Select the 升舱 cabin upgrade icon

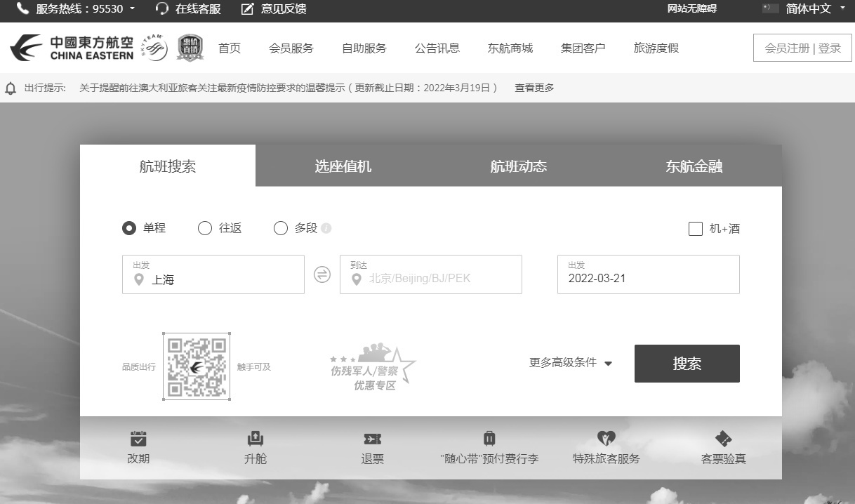click(x=255, y=447)
